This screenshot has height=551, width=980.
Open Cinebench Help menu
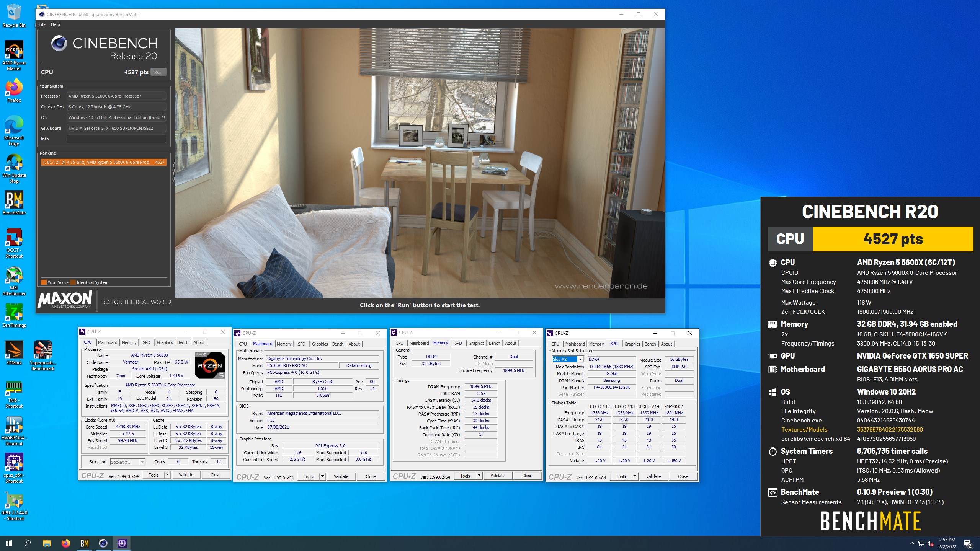(x=56, y=24)
